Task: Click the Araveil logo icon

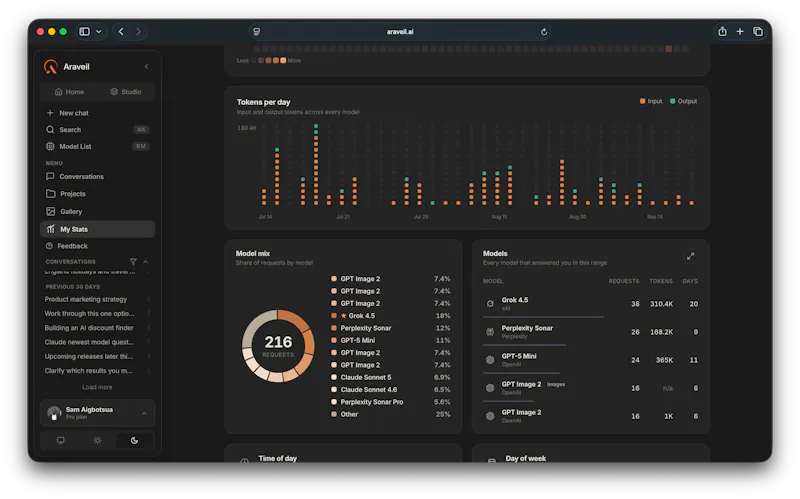Action: pos(51,67)
